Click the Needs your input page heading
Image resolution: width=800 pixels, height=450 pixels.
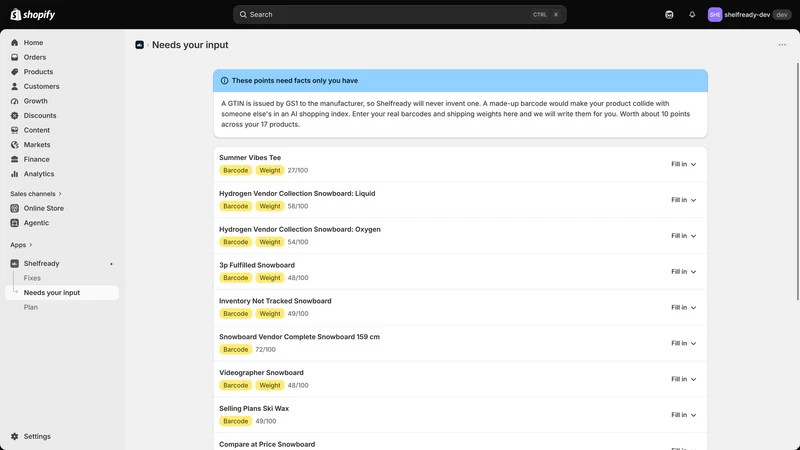coord(190,45)
